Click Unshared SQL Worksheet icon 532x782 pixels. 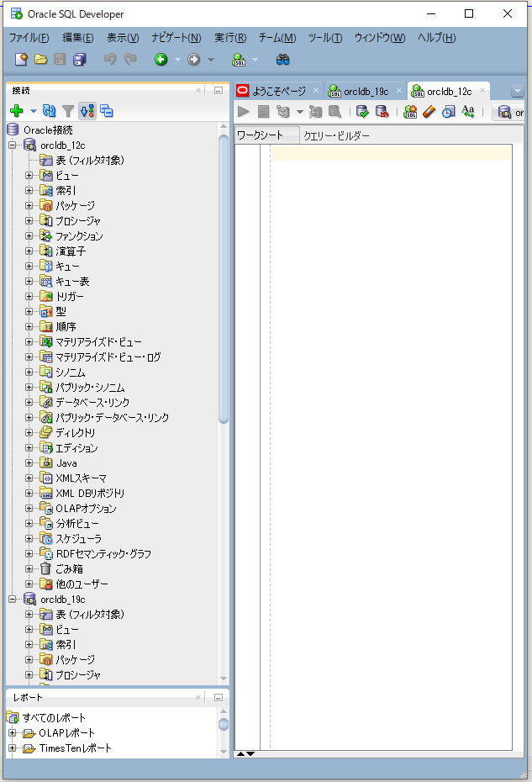(x=410, y=112)
